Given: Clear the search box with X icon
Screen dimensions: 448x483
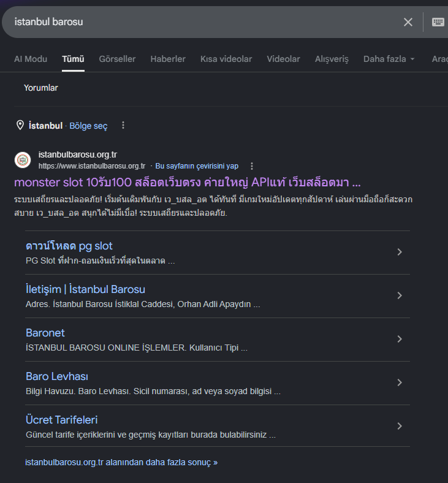Looking at the screenshot, I should click(x=408, y=22).
